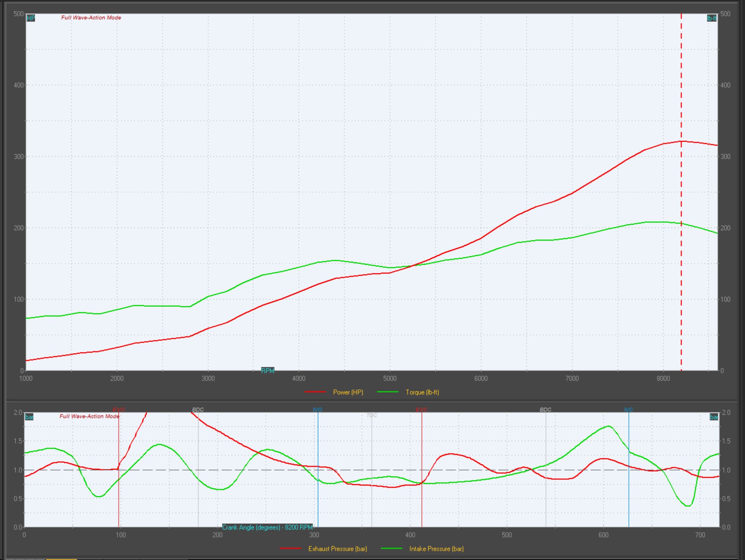
Task: Click the left bar unit label on pressure graph
Action: point(29,417)
